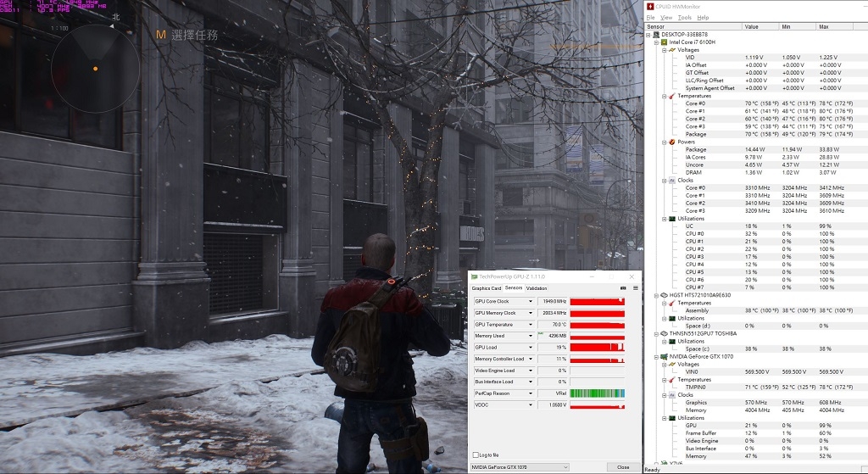Click the Voltages icon under Intel Core i7
This screenshot has width=868, height=474.
coord(672,50)
